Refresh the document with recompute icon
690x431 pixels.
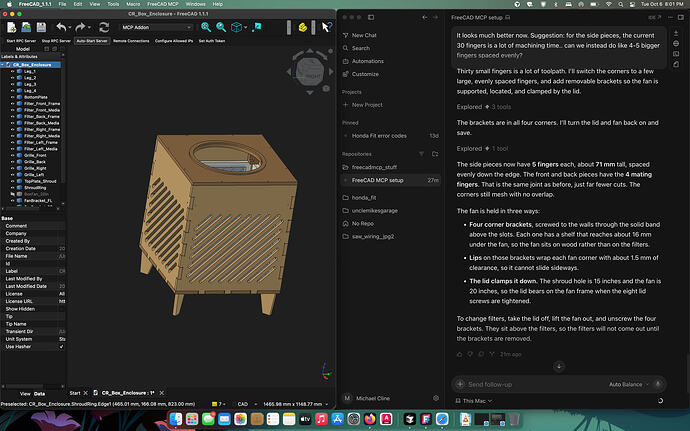[x=104, y=27]
